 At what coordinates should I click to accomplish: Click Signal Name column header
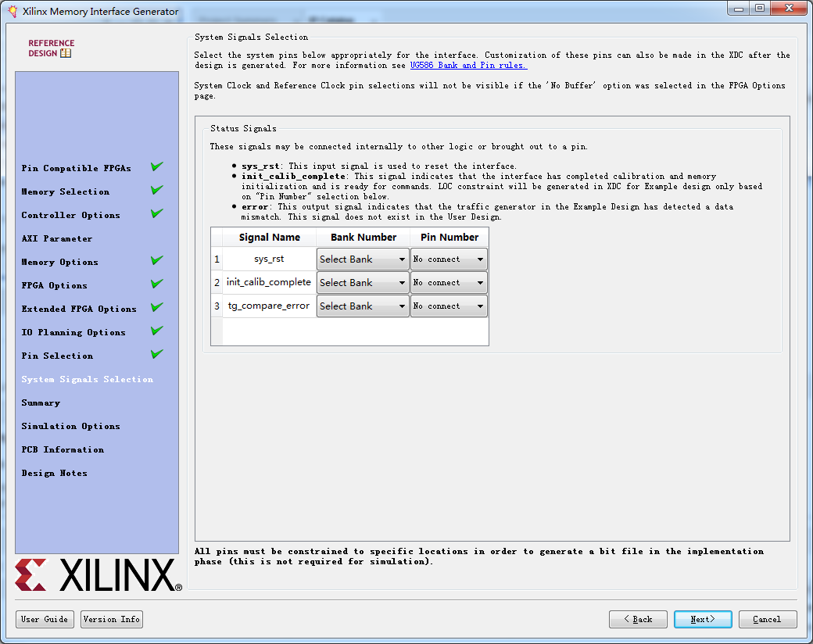click(269, 238)
